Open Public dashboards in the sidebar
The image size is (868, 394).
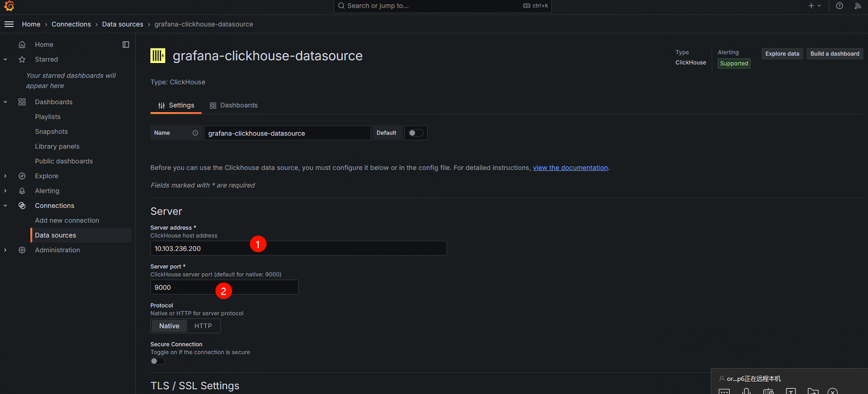[64, 161]
